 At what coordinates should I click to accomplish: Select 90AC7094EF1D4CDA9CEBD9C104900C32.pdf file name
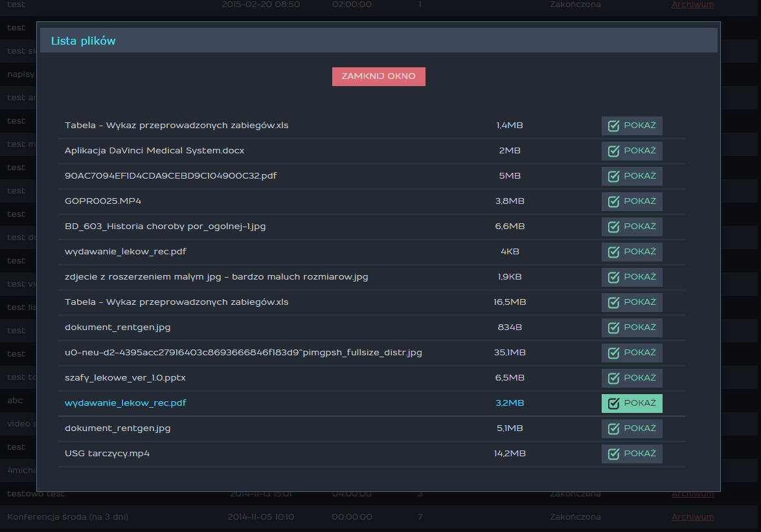pos(171,175)
